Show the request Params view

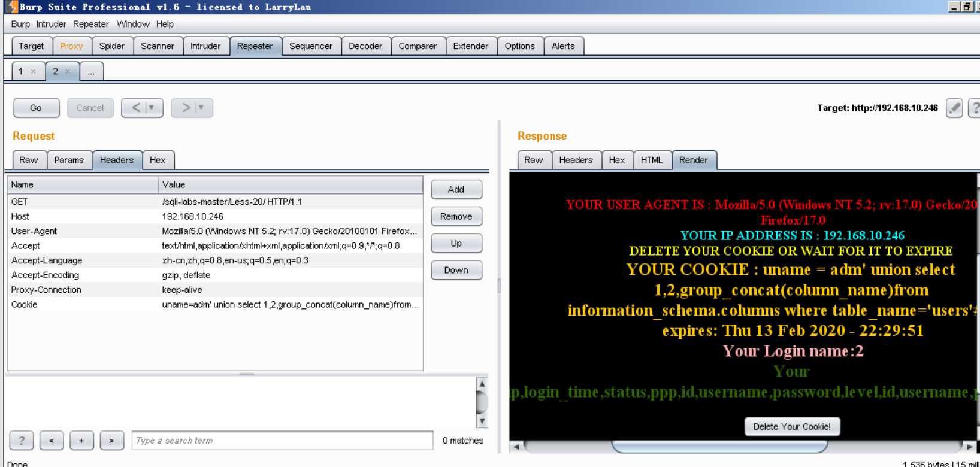69,160
